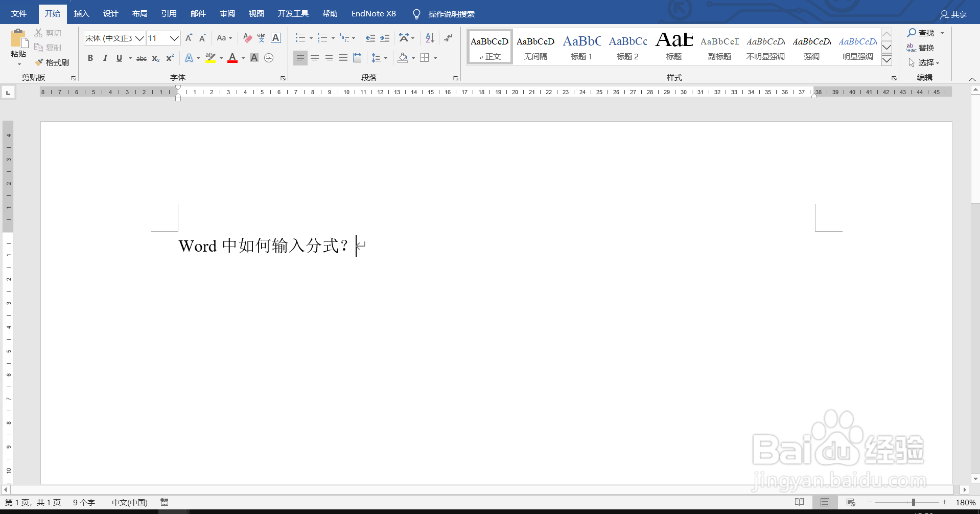The width and height of the screenshot is (980, 514).
Task: Toggle subscript formatting
Action: pos(156,58)
